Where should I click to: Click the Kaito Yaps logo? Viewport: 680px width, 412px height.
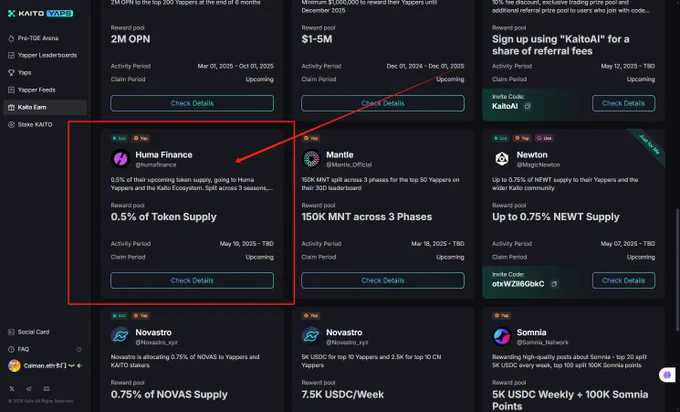[40, 13]
